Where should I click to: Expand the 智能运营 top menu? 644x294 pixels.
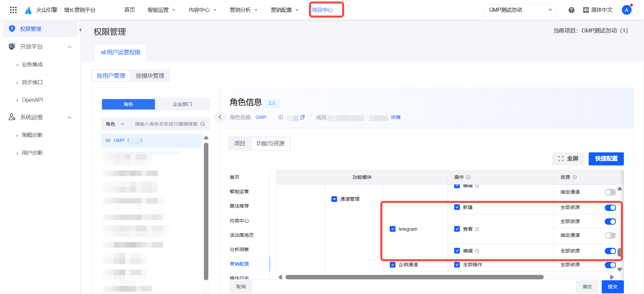[x=161, y=10]
